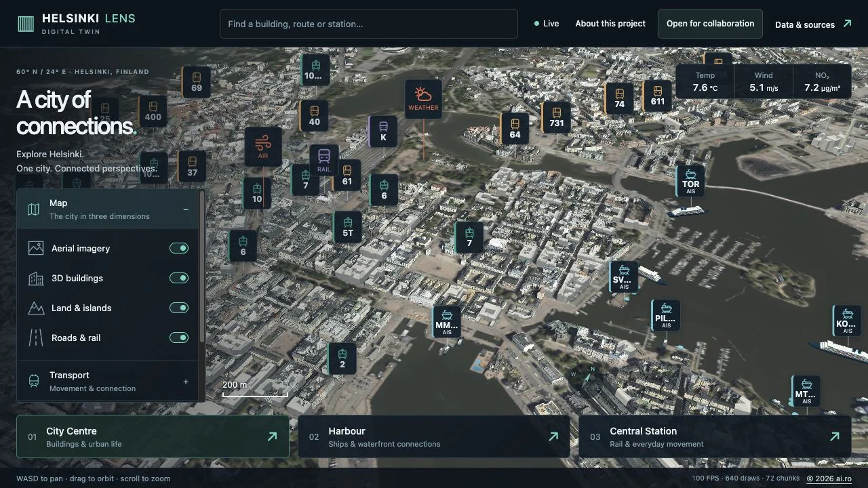Image resolution: width=868 pixels, height=488 pixels.
Task: Go to the Central Station view card
Action: pyautogui.click(x=715, y=437)
